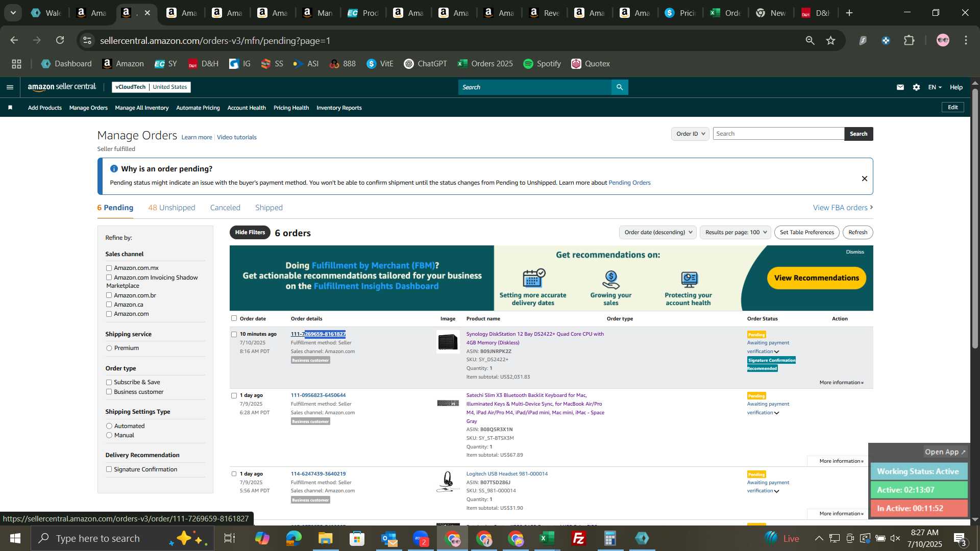This screenshot has height=551, width=980.
Task: Check the Subscribe & Save order type
Action: pos(109,382)
